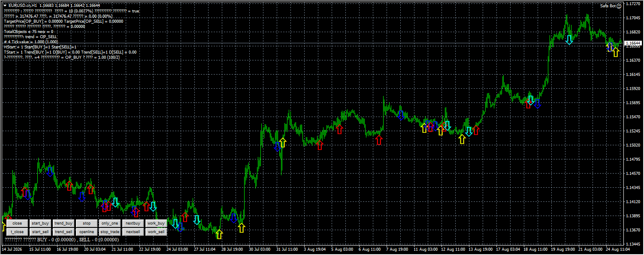Select the blue down arrow above 7 Aug 19:00

(x=401, y=115)
